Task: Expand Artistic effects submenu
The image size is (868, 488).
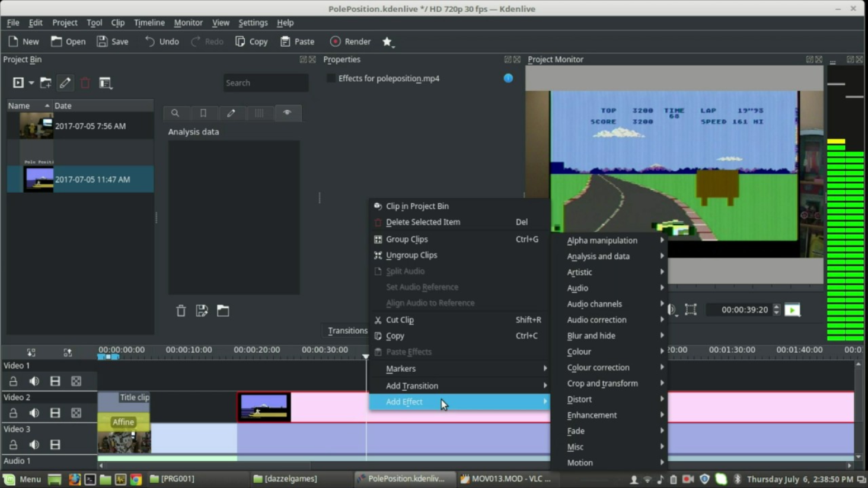Action: (609, 272)
